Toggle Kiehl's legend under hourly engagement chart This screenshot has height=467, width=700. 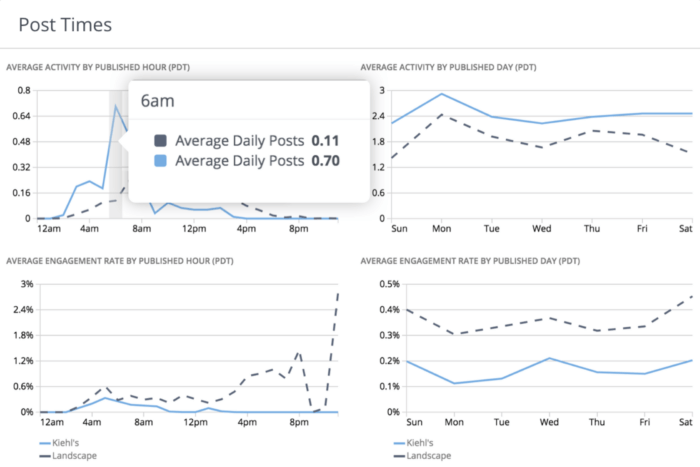pos(59,443)
